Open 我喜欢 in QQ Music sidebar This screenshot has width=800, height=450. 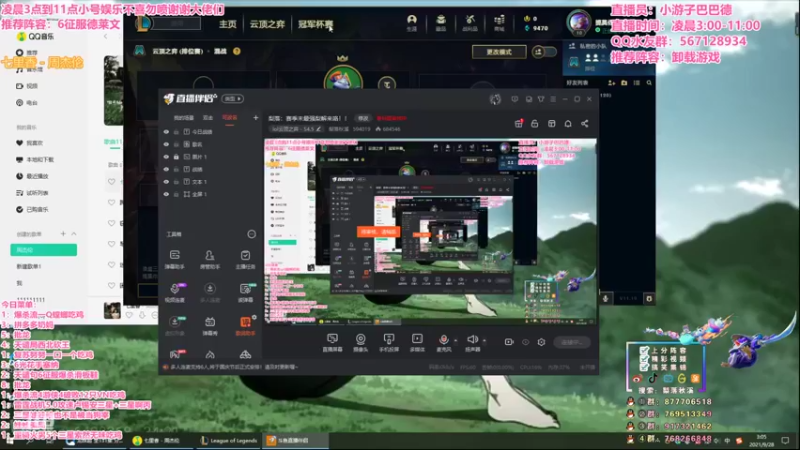[x=30, y=143]
